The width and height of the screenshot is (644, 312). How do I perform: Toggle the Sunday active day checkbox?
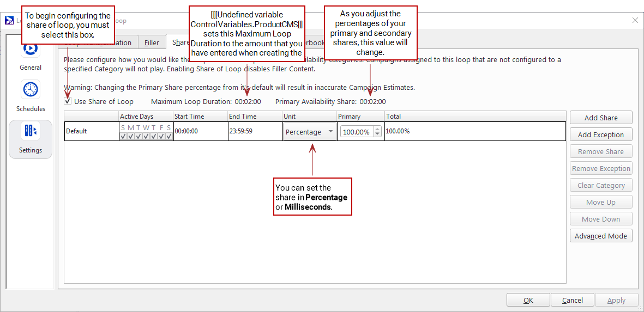[x=123, y=136]
